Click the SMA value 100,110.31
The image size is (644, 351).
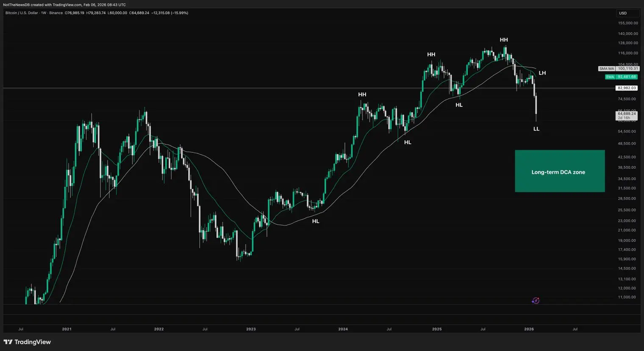pyautogui.click(x=627, y=69)
